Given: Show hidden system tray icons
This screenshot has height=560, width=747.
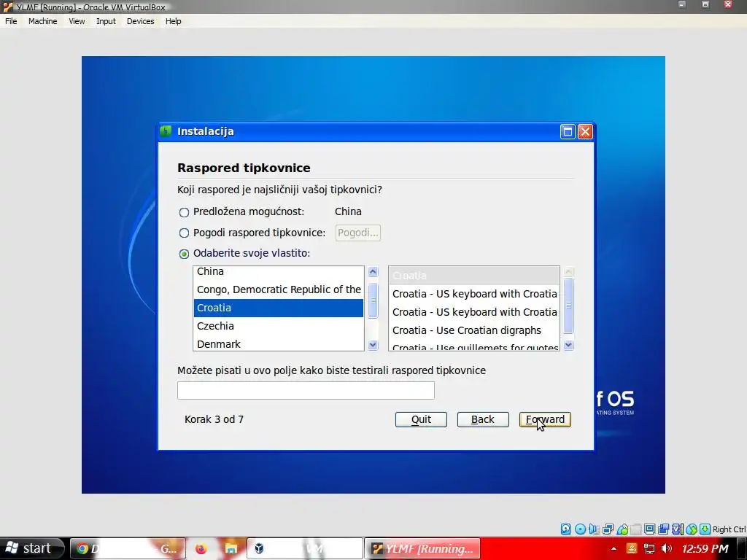Looking at the screenshot, I should click(x=614, y=548).
